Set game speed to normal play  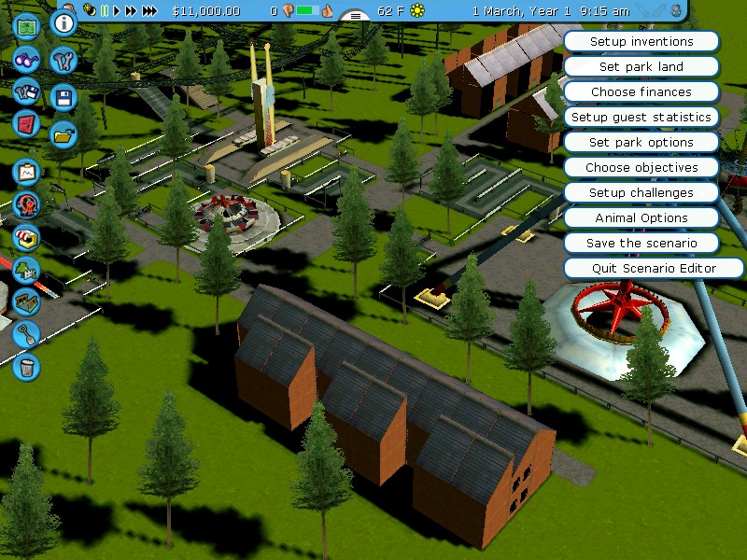click(x=117, y=10)
